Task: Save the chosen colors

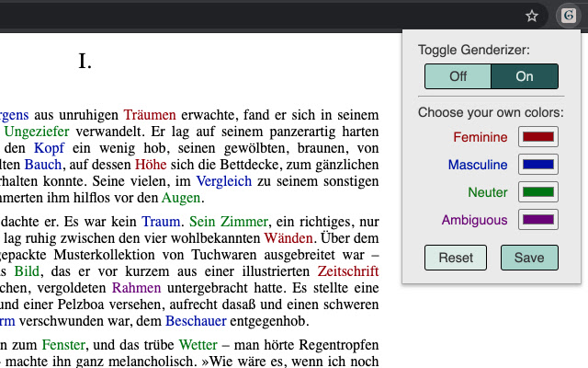Action: coord(529,258)
